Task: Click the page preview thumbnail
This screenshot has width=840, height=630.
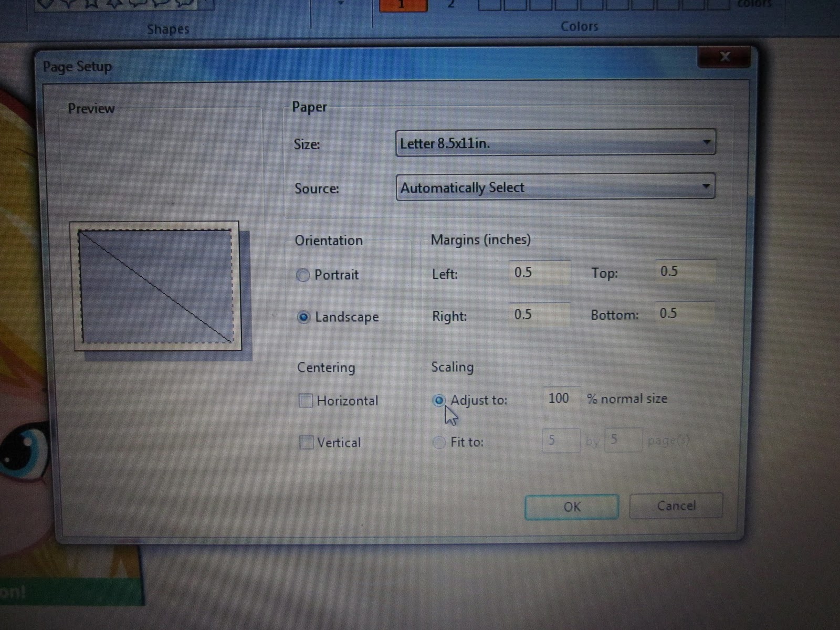Action: 156,286
